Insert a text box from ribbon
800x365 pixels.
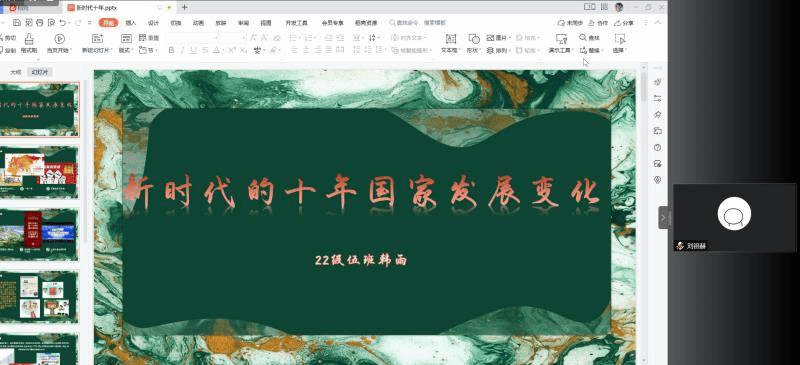[x=450, y=39]
